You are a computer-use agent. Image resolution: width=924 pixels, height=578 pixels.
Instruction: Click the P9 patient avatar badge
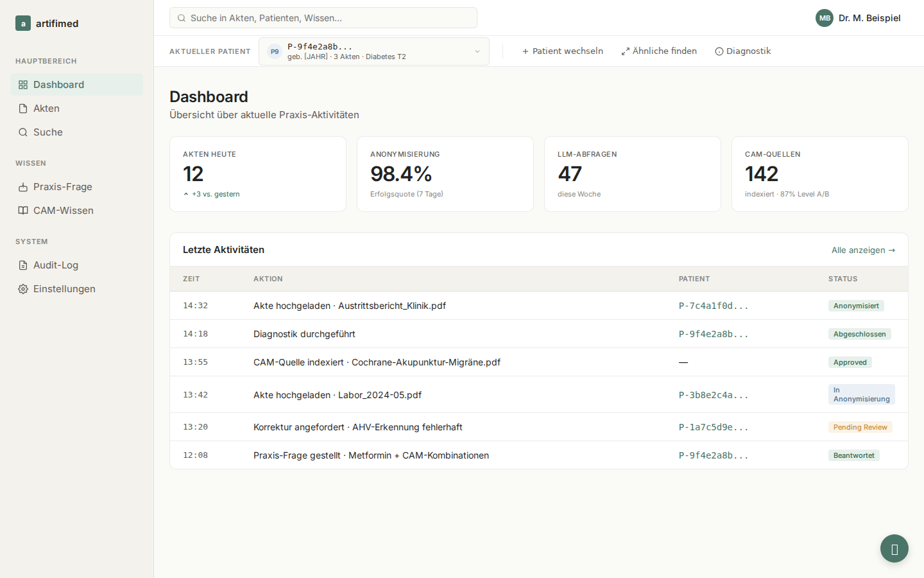coord(275,51)
